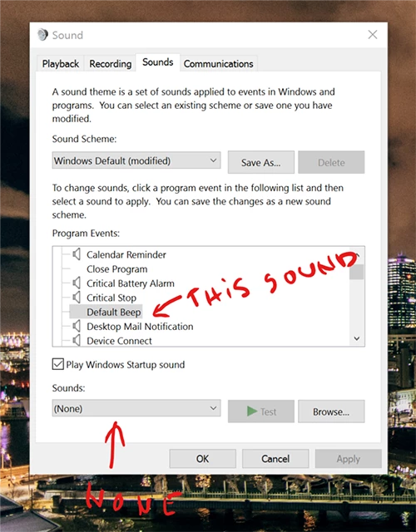The width and height of the screenshot is (416, 532).
Task: Toggle Play Windows Startup sound checkbox
Action: pyautogui.click(x=57, y=364)
